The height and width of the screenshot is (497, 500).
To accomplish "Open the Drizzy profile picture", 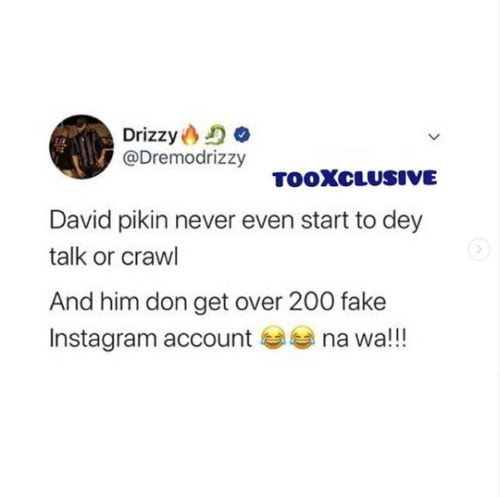I will (81, 147).
